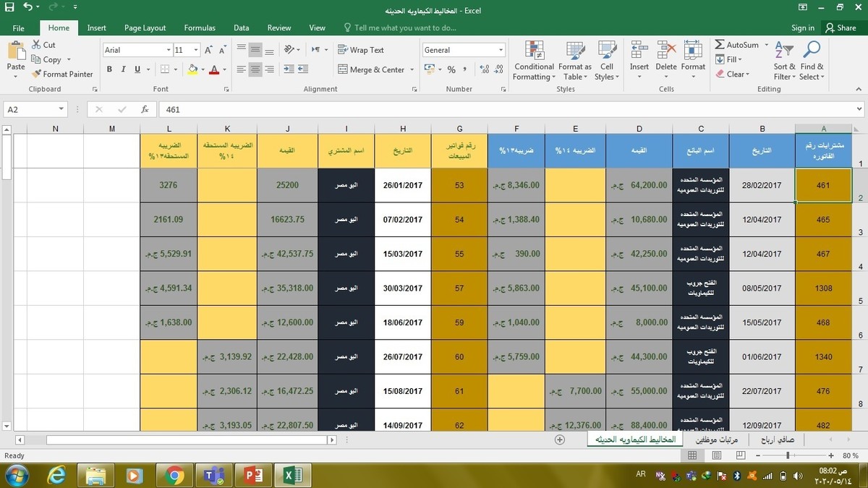
Task: Open Find & Select magnifier menu
Action: (x=812, y=61)
